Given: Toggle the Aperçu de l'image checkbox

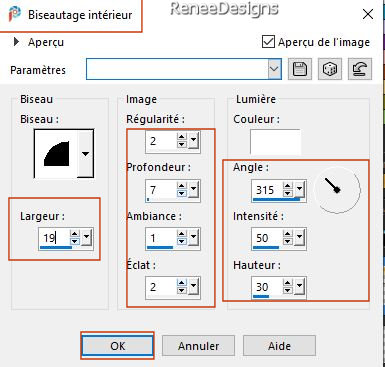Looking at the screenshot, I should [268, 42].
